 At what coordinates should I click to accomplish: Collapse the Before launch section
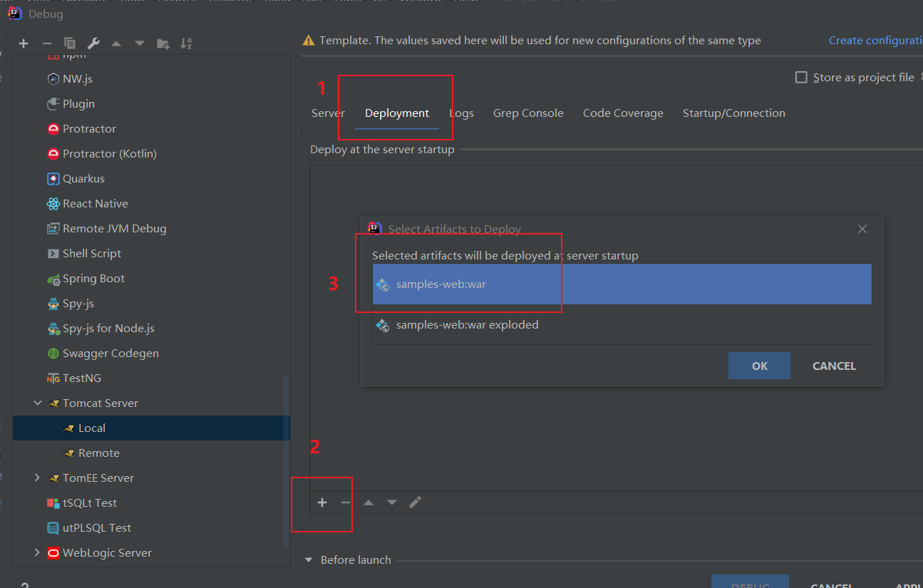tap(309, 560)
